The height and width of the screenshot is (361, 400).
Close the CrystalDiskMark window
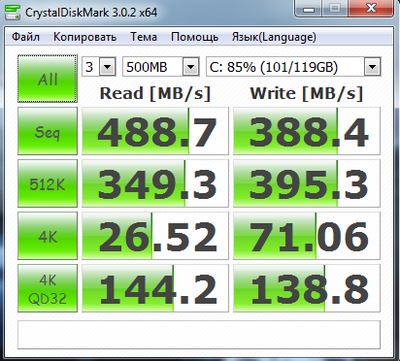371,9
